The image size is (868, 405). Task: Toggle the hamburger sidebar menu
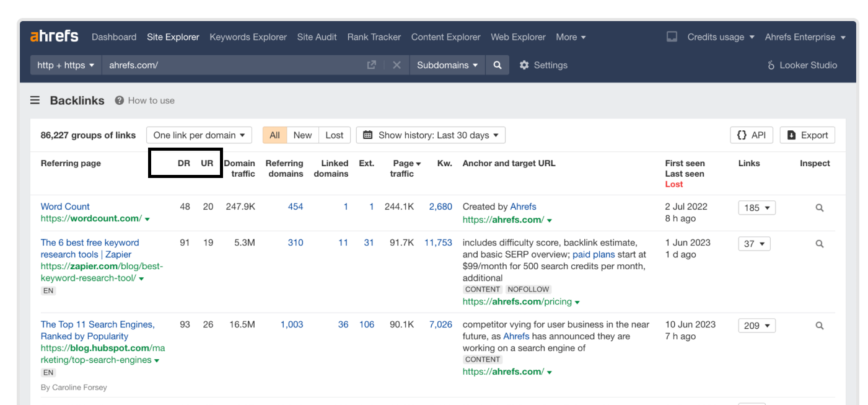35,100
